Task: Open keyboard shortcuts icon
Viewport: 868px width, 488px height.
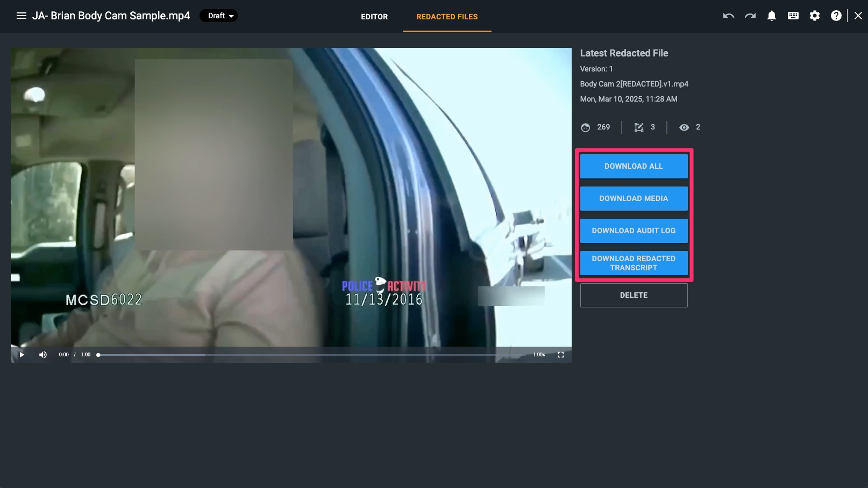Action: click(x=793, y=16)
